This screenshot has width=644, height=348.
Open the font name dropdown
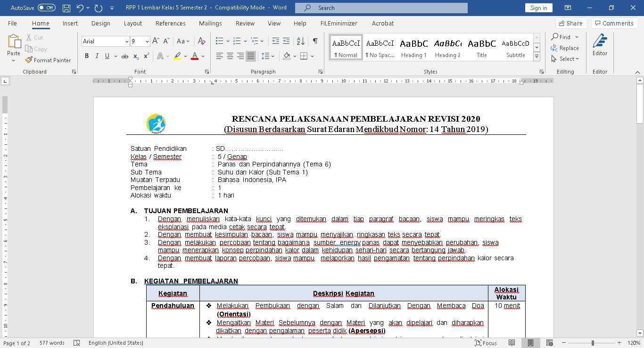[x=127, y=41]
